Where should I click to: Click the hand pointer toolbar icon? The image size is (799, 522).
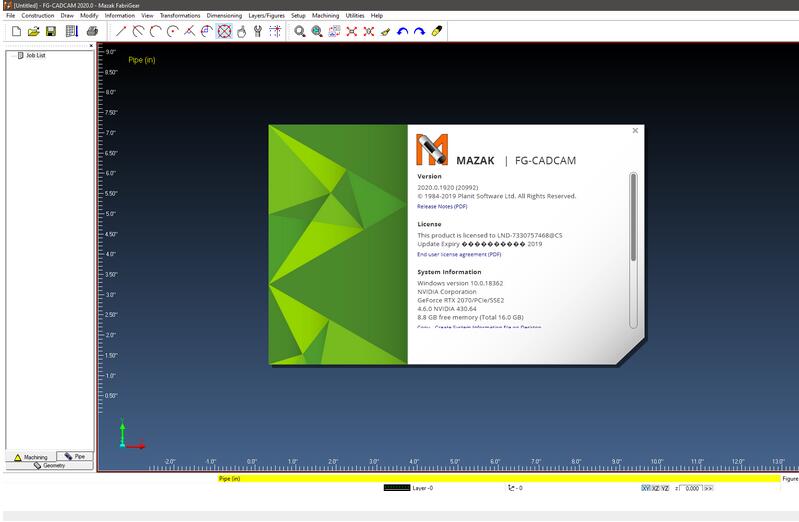(242, 32)
